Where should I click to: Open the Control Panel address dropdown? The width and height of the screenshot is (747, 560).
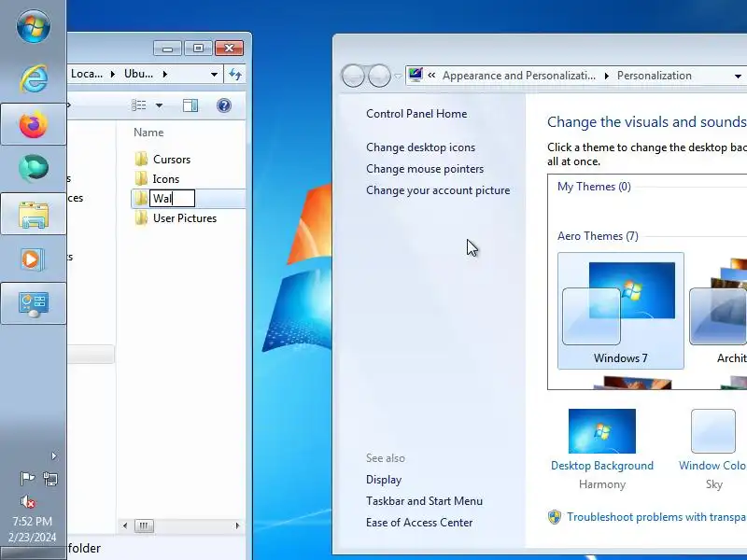tap(738, 77)
